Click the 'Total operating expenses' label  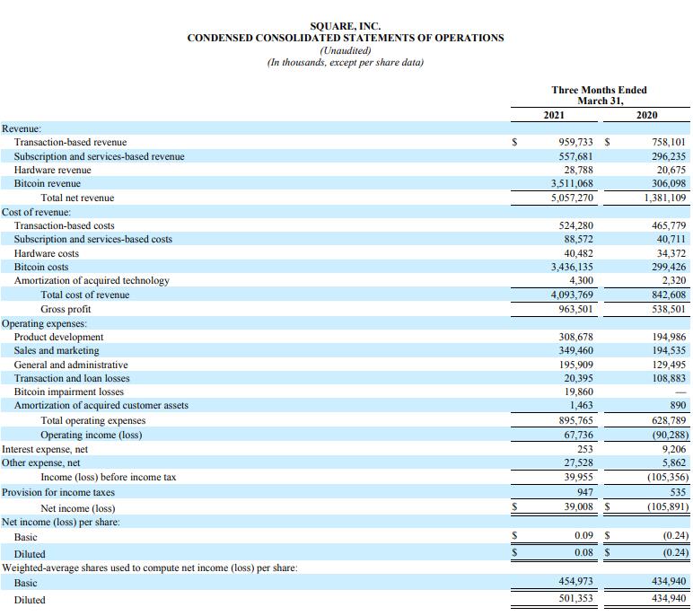[x=92, y=420]
